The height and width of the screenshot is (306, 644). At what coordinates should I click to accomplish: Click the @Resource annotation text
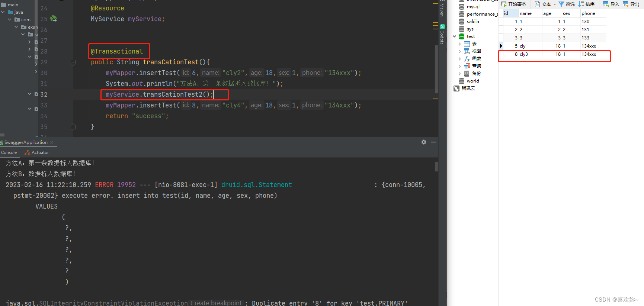click(108, 8)
